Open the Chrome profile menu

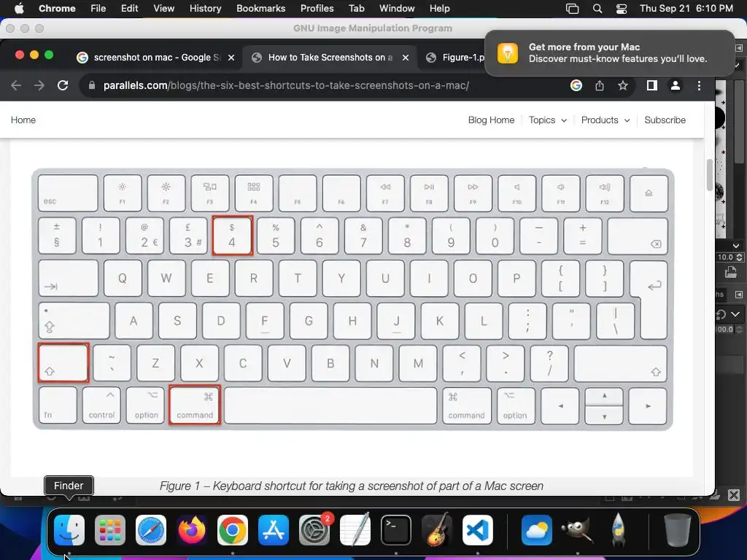pyautogui.click(x=675, y=85)
